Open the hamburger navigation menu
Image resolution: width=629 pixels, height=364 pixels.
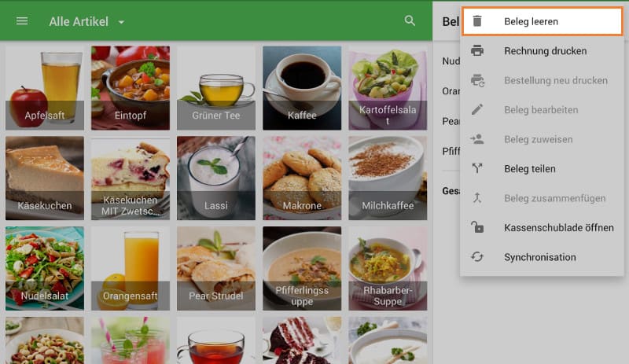(22, 21)
